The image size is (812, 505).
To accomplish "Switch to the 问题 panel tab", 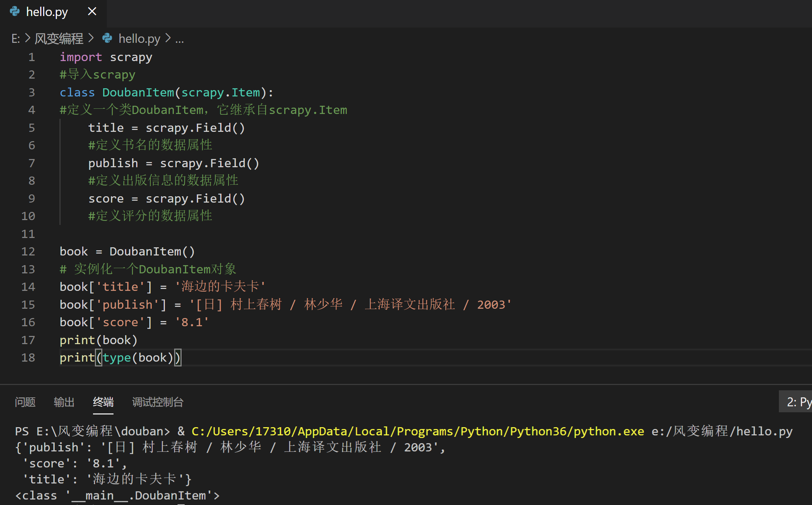I will pos(25,402).
